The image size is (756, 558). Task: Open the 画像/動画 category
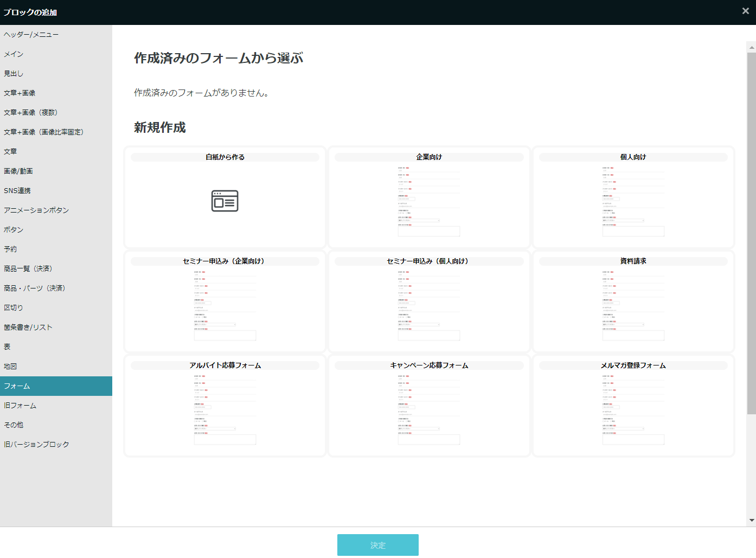click(x=56, y=171)
